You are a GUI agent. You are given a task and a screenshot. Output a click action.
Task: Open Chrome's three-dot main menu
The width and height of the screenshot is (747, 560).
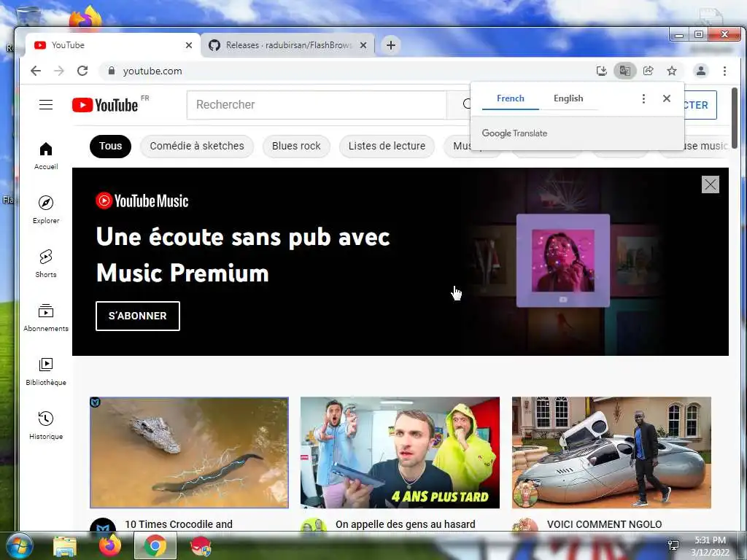point(724,71)
